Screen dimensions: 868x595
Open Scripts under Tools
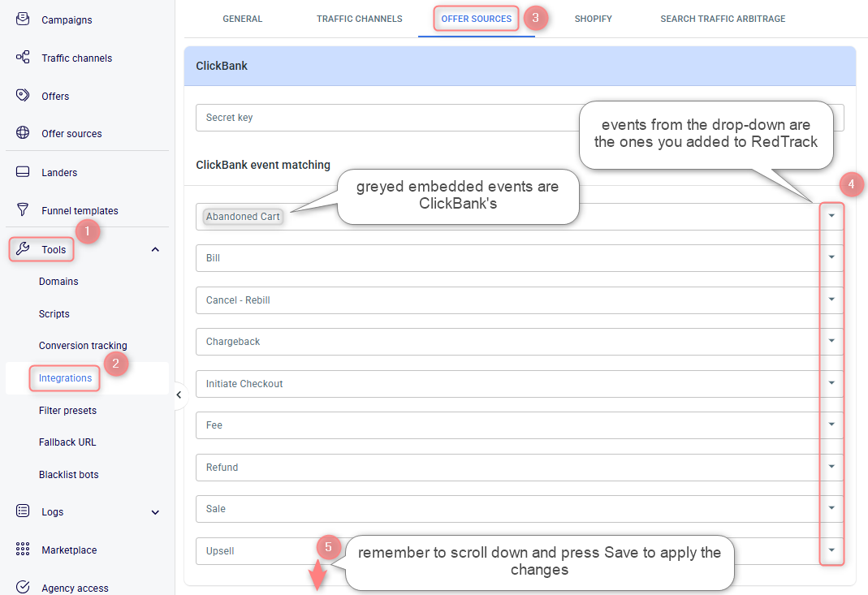54,314
